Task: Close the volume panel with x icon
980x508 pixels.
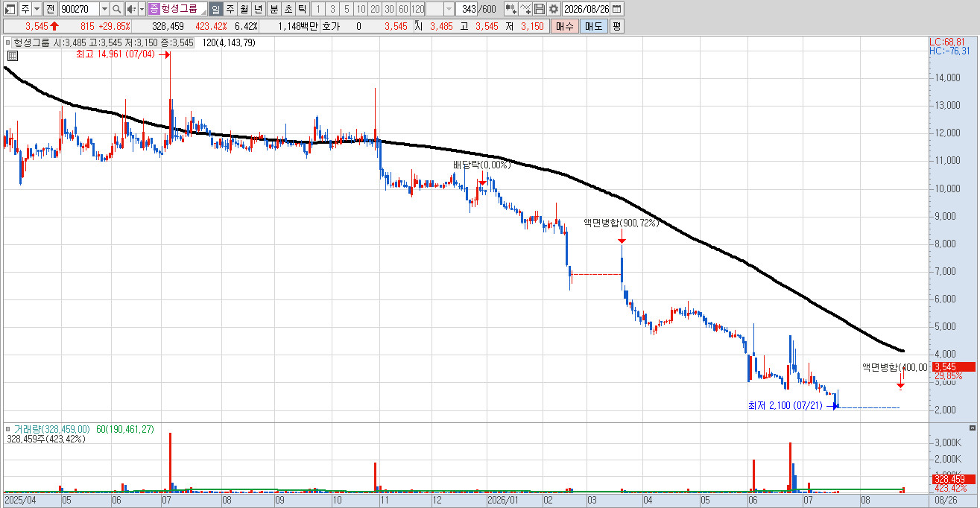Action: (972, 428)
